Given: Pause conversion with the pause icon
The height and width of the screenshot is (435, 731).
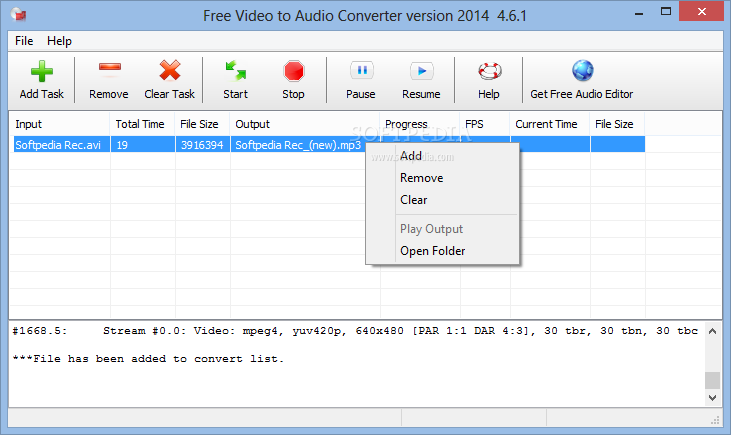Looking at the screenshot, I should point(362,70).
